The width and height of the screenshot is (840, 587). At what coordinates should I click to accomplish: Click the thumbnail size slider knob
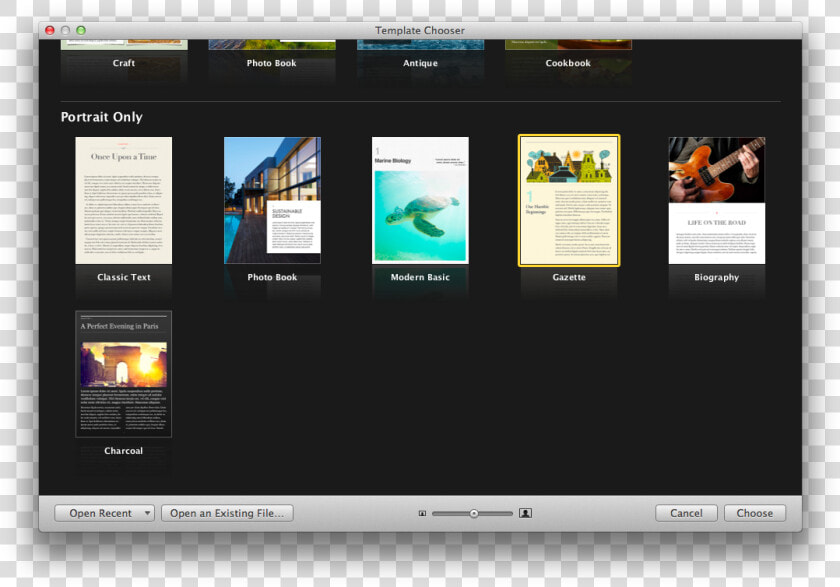point(474,514)
